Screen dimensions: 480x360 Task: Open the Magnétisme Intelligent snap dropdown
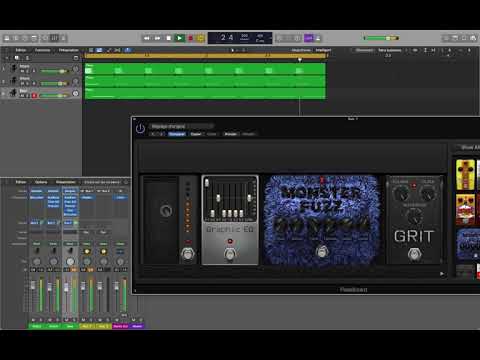(x=323, y=50)
